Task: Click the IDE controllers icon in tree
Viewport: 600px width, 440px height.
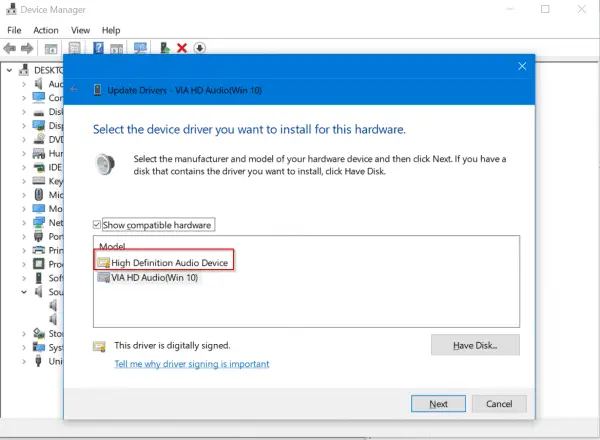Action: 39,167
